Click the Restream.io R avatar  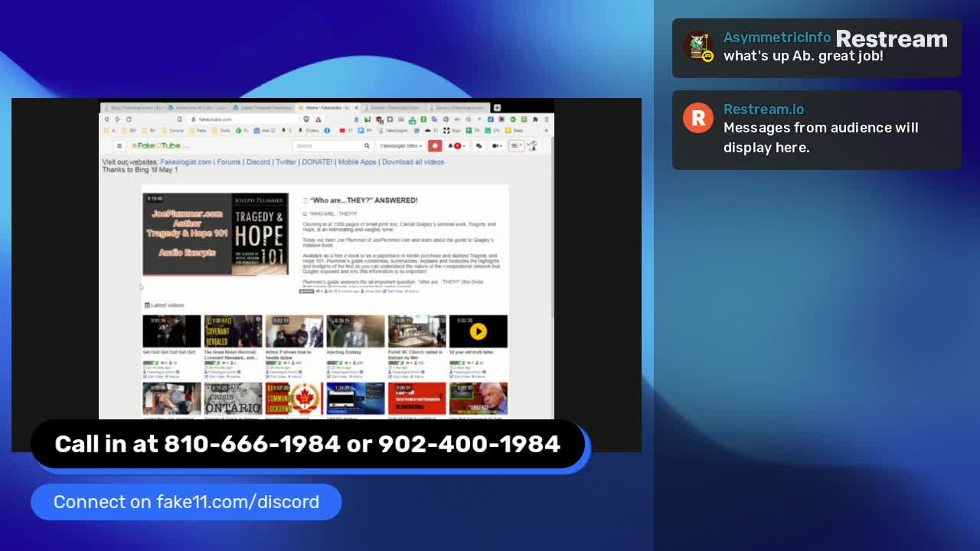point(698,118)
